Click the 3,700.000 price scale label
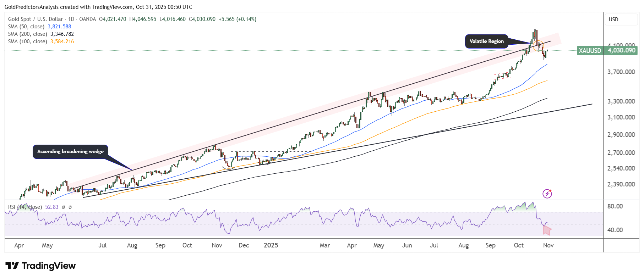644x279 pixels. pyautogui.click(x=621, y=72)
